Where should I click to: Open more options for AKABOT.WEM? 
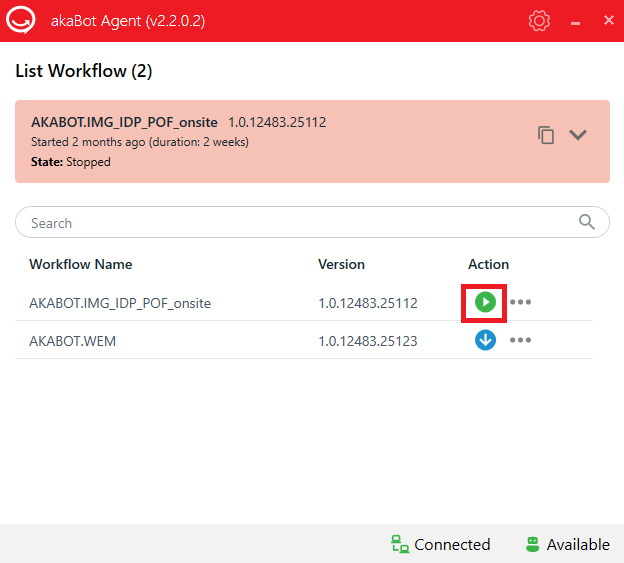[520, 340]
